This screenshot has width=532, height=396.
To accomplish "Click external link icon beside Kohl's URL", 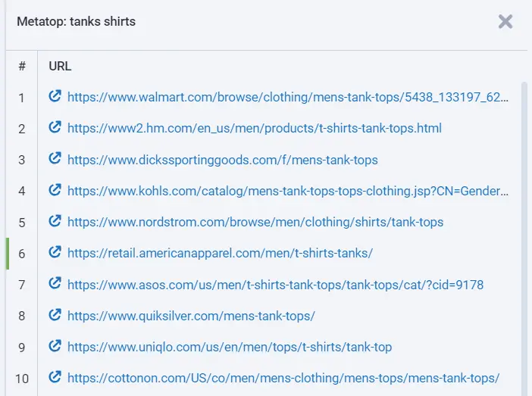I will [x=55, y=191].
